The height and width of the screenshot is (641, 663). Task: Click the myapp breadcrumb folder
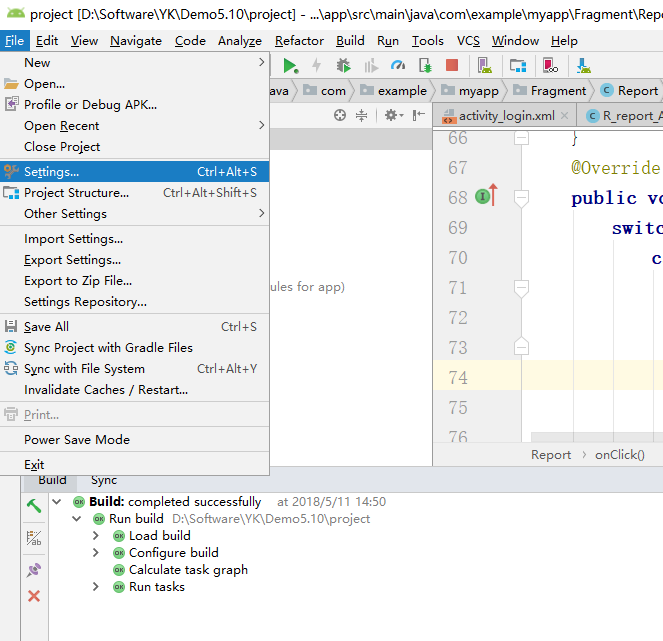click(x=469, y=90)
